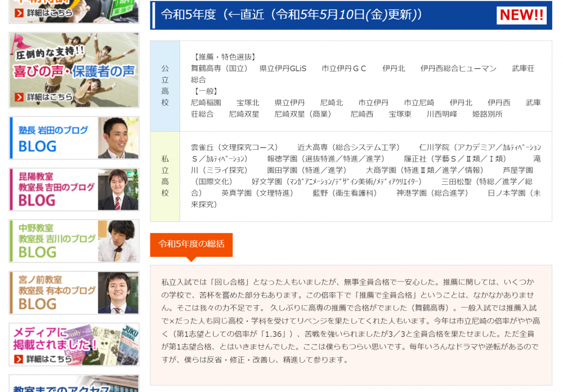Open the 喜びの声・保護者の声 banner
This screenshot has width=563, height=392.
(74, 70)
